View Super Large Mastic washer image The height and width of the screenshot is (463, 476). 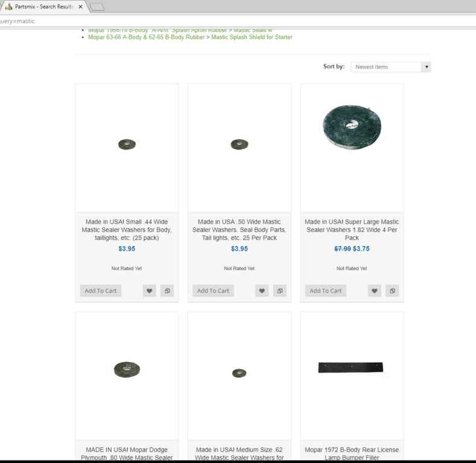(352, 127)
